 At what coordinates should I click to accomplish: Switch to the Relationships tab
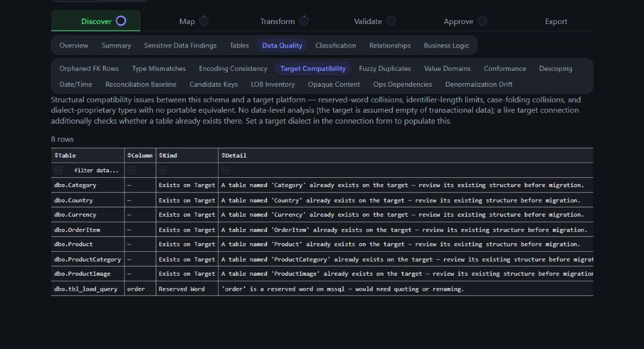click(390, 46)
